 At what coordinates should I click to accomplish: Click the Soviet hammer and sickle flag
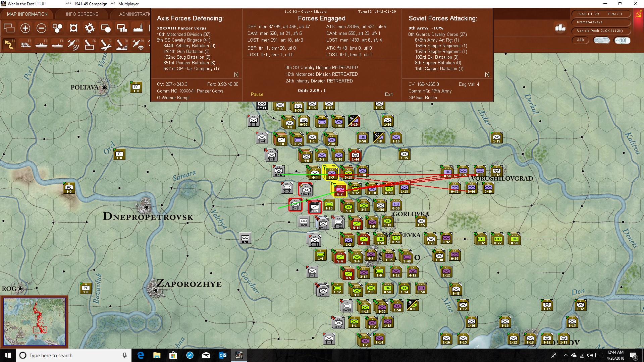pos(638,14)
